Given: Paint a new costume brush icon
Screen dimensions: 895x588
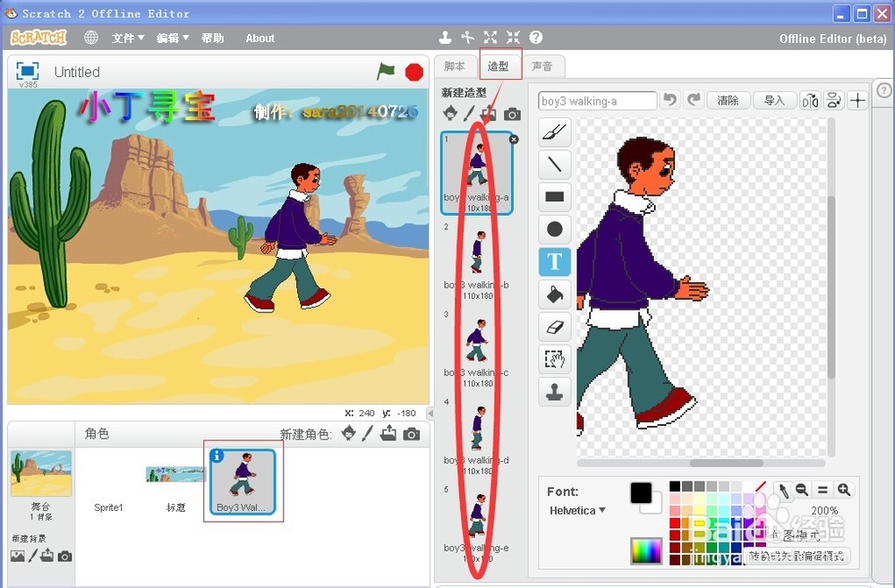Looking at the screenshot, I should 469,113.
